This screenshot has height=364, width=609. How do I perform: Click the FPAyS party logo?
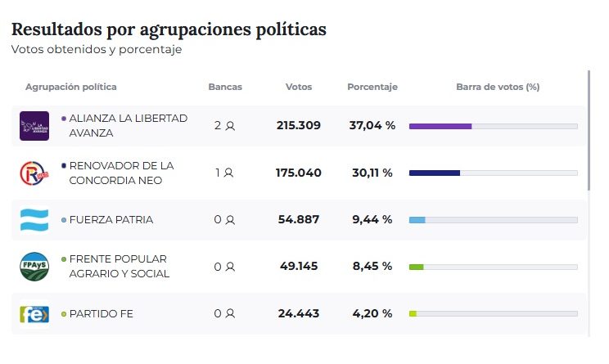34,267
